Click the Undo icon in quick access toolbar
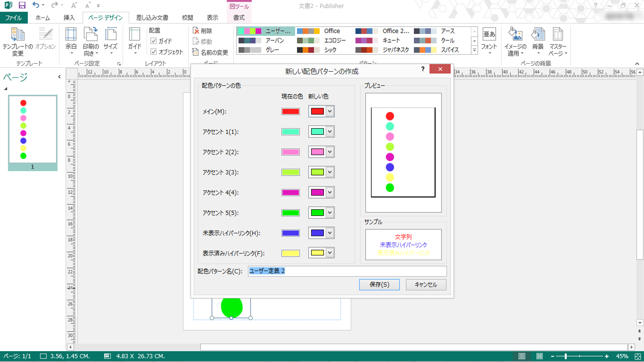The height and width of the screenshot is (362, 644). click(x=36, y=5)
